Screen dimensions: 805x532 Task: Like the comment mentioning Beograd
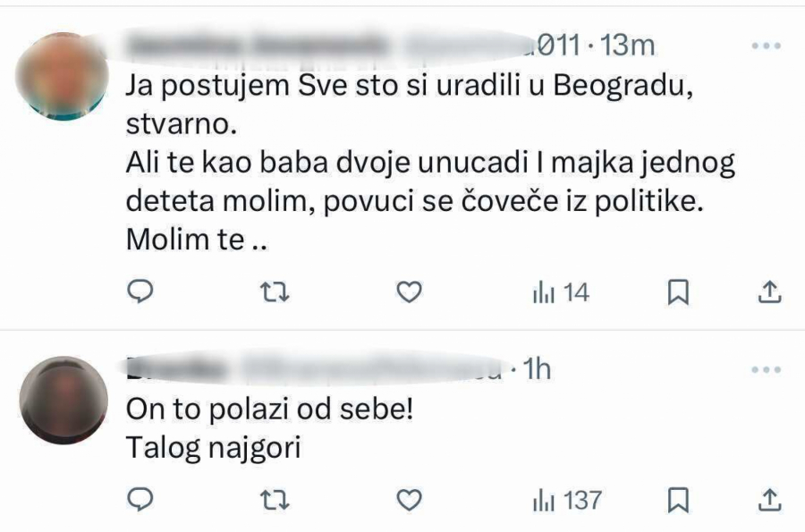click(x=409, y=289)
